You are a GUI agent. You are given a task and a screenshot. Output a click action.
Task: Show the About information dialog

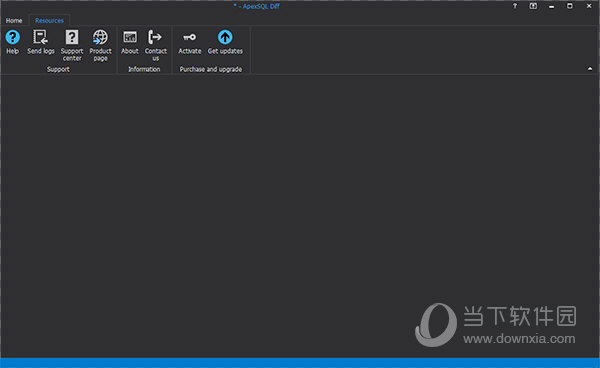coord(130,37)
